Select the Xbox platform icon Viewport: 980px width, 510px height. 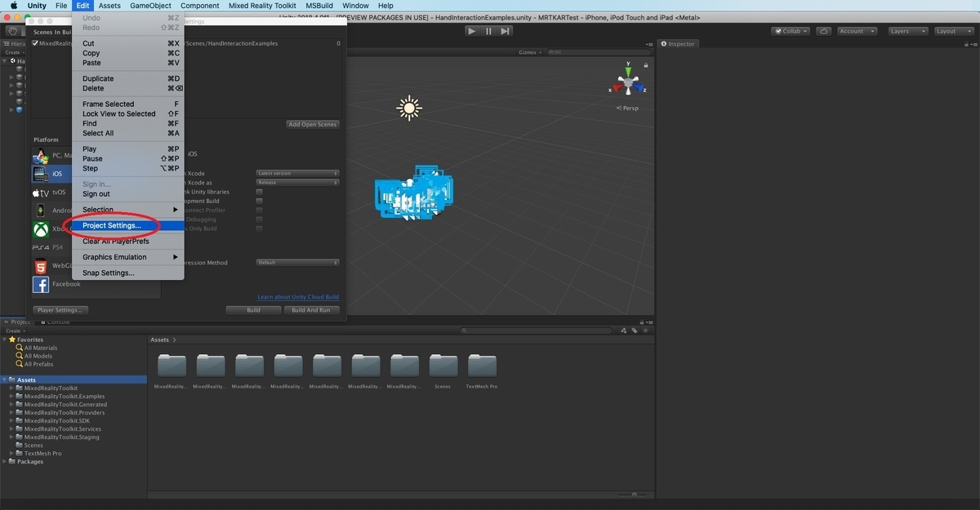pyautogui.click(x=41, y=229)
